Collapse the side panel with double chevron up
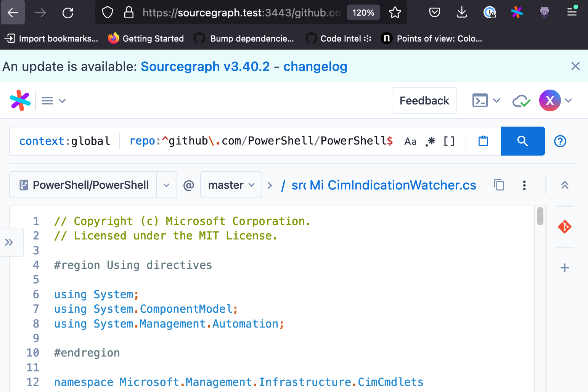The width and height of the screenshot is (588, 392). coord(565,185)
